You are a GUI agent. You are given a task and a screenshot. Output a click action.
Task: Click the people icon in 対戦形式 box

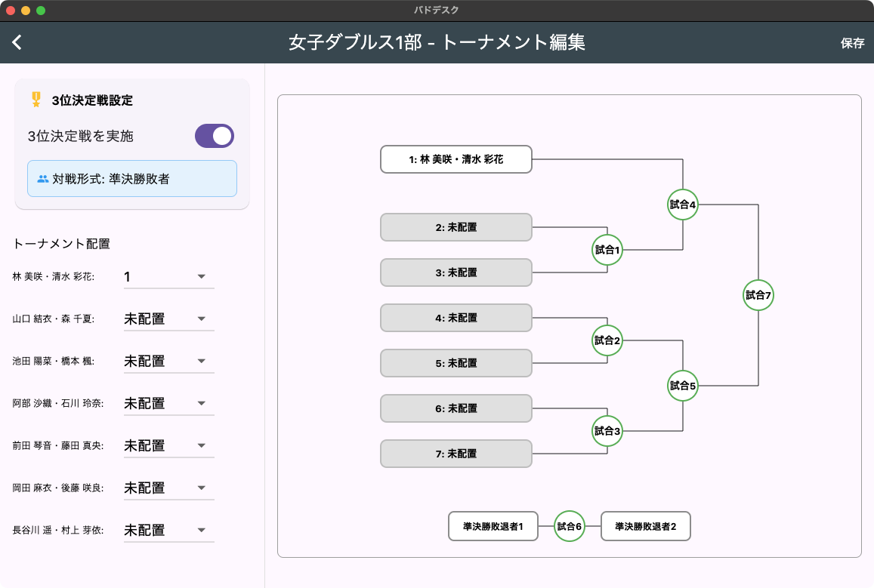click(x=42, y=179)
